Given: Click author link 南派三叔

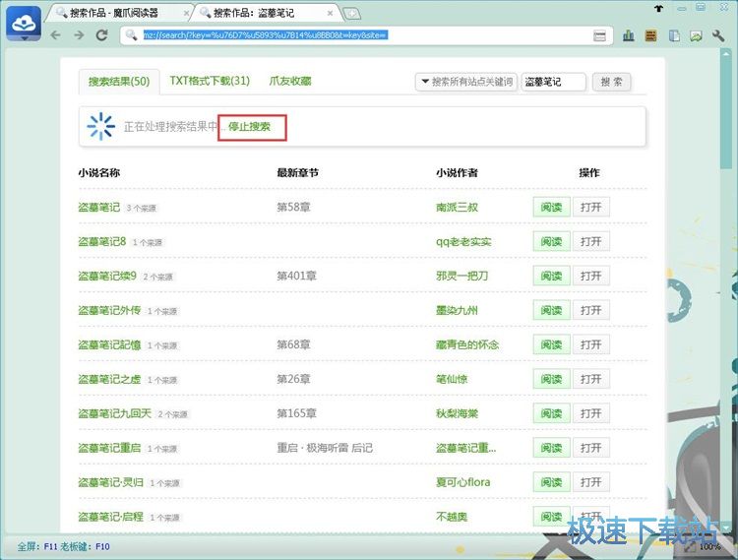Looking at the screenshot, I should click(x=457, y=208).
